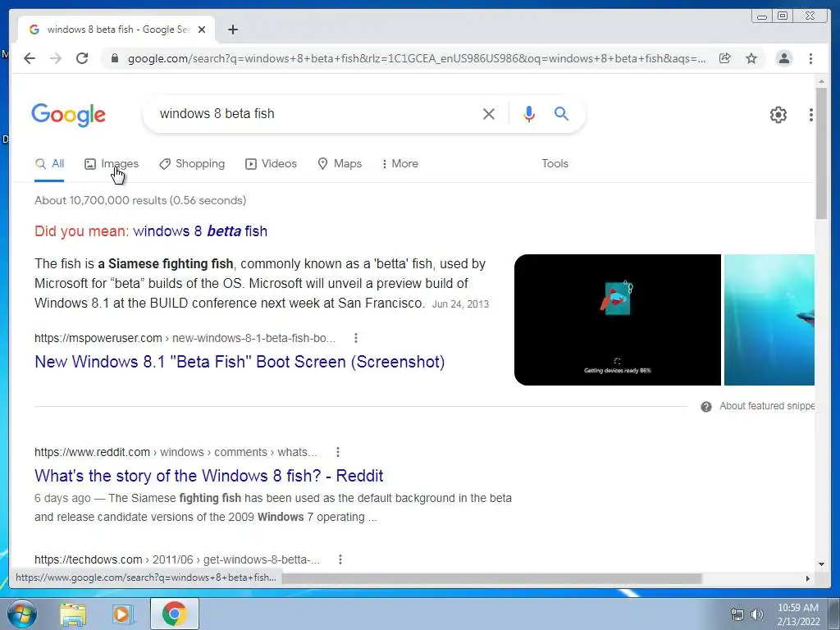Click the vertical scrollbar thumb
Screen dimensions: 840x630
point(821,153)
